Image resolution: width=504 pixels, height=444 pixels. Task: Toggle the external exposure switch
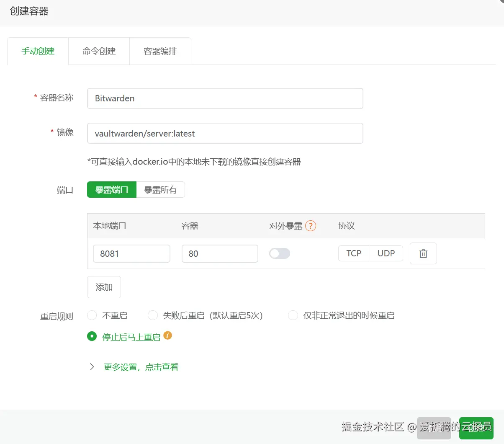pyautogui.click(x=280, y=253)
